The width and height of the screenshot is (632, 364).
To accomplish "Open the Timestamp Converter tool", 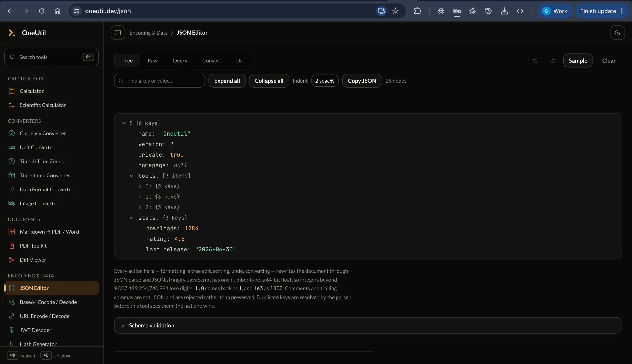I will (52, 175).
